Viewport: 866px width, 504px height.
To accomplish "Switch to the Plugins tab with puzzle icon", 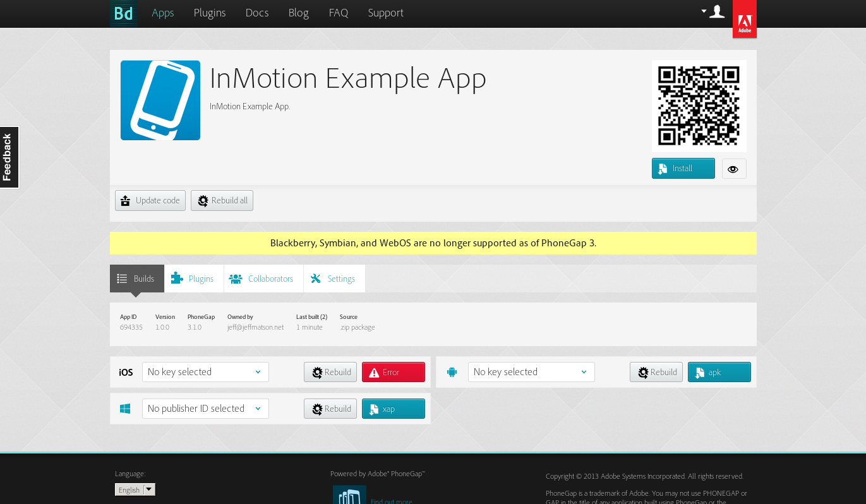I will pyautogui.click(x=194, y=279).
